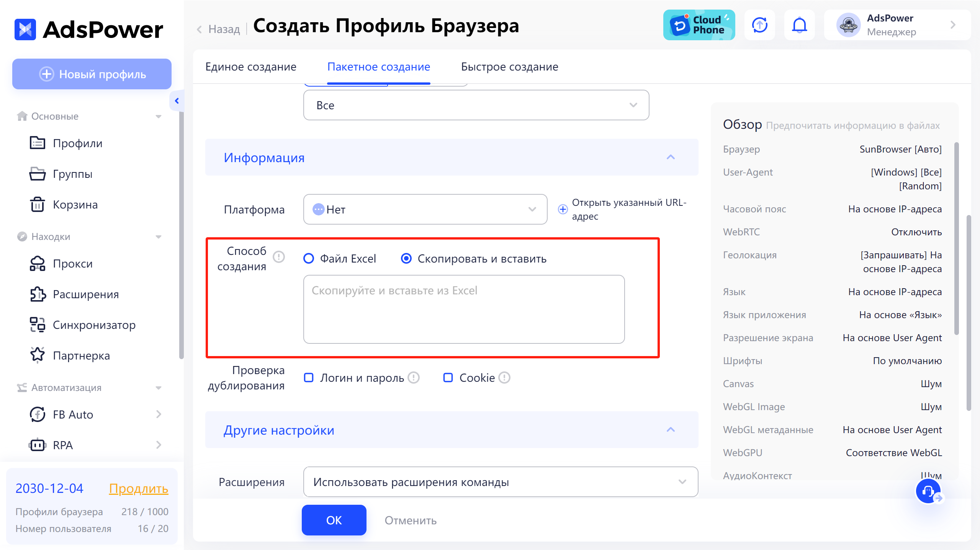Image resolution: width=980 pixels, height=550 pixels.
Task: Enable Cookie duplicate check
Action: click(448, 378)
